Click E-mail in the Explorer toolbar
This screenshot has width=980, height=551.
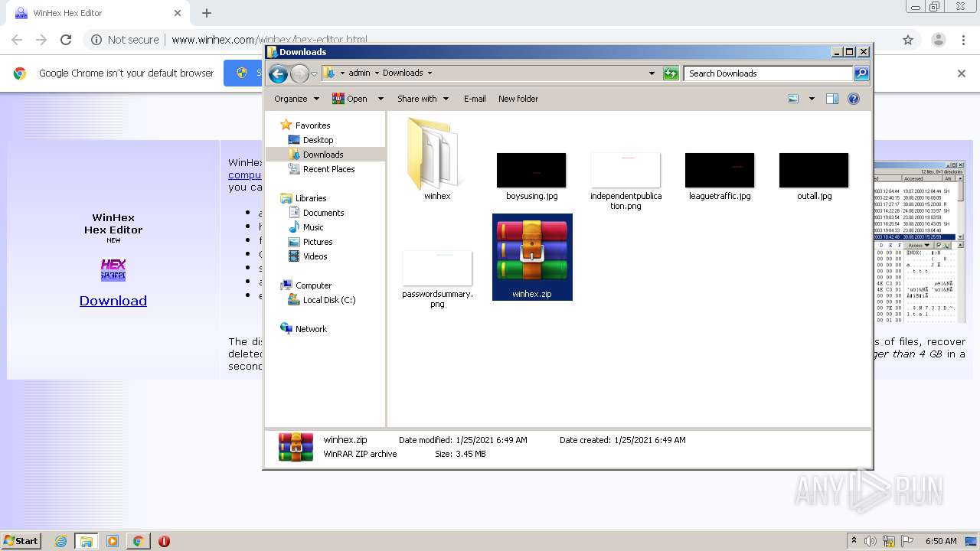(x=475, y=99)
